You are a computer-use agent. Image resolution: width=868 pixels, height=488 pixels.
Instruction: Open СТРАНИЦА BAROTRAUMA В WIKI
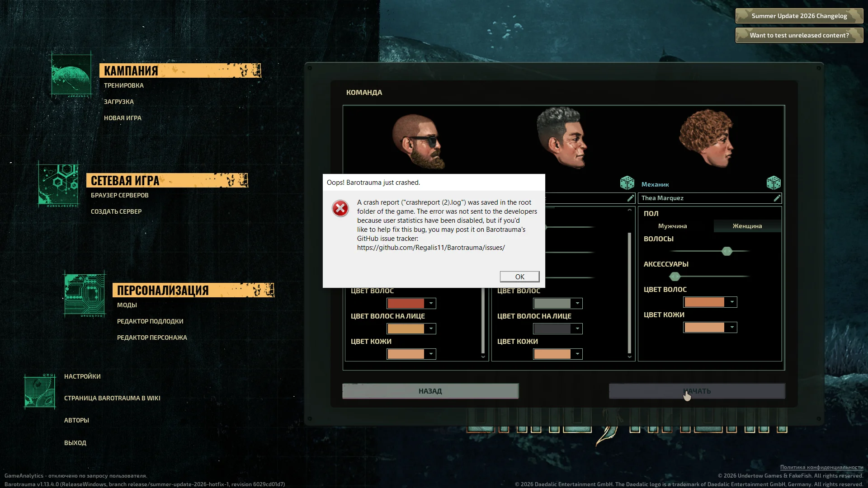[x=112, y=398]
